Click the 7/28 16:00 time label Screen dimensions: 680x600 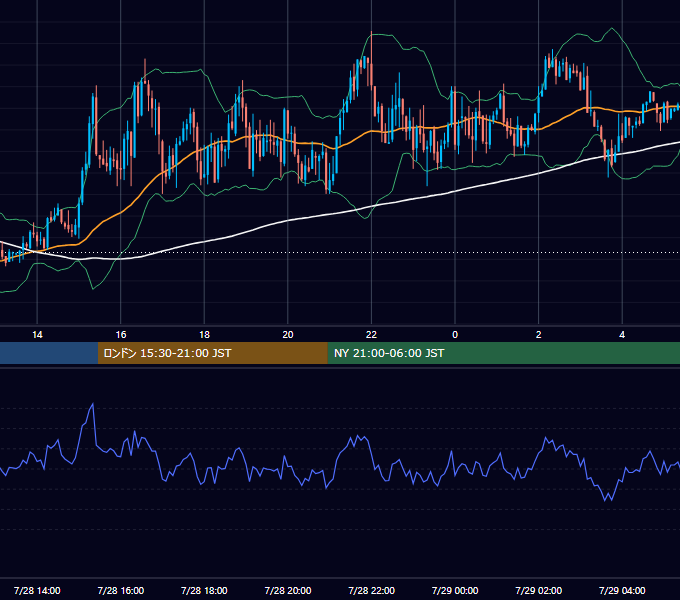coord(121,590)
